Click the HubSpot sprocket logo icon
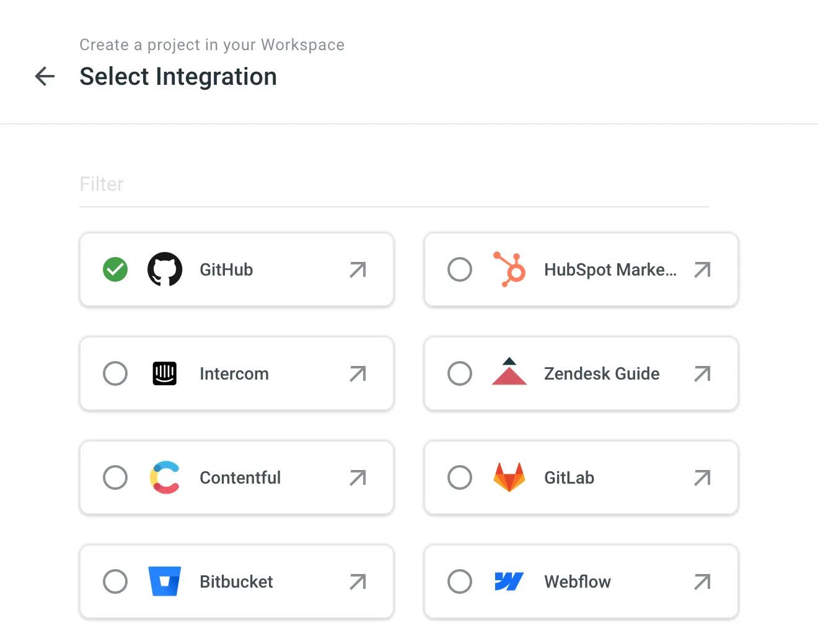 click(x=509, y=269)
